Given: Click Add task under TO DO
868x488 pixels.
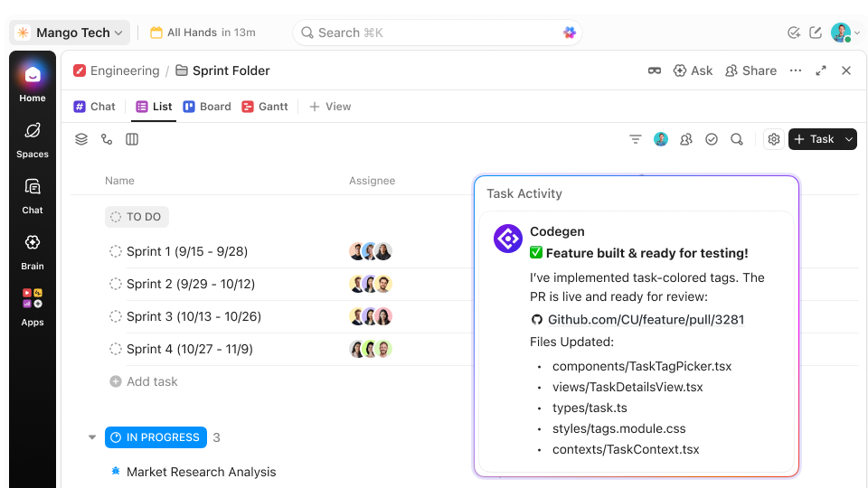Looking at the screenshot, I should click(144, 381).
